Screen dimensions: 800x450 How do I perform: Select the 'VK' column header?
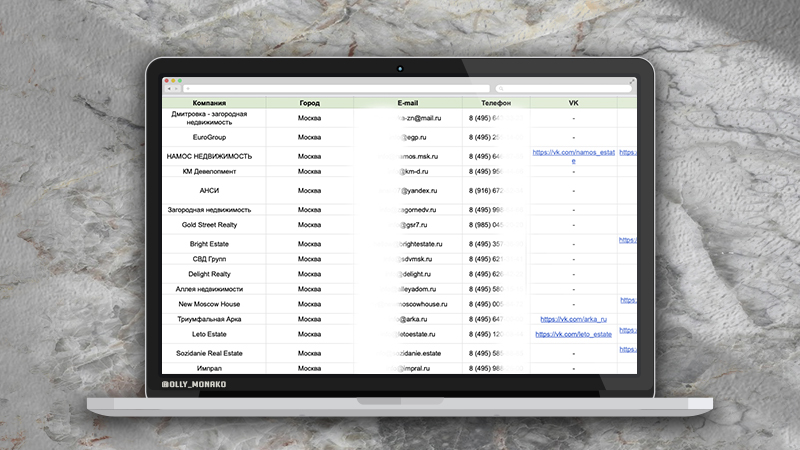tap(573, 103)
